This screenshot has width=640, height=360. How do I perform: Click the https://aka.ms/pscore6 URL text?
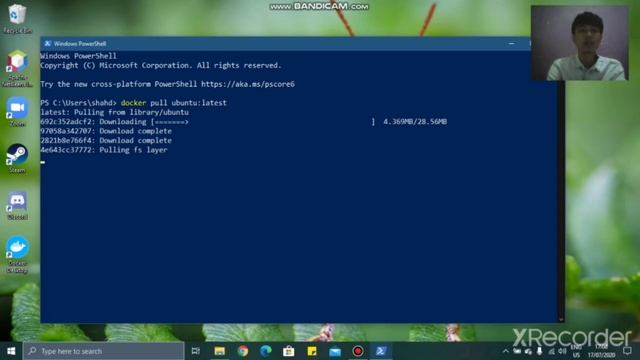click(x=248, y=84)
